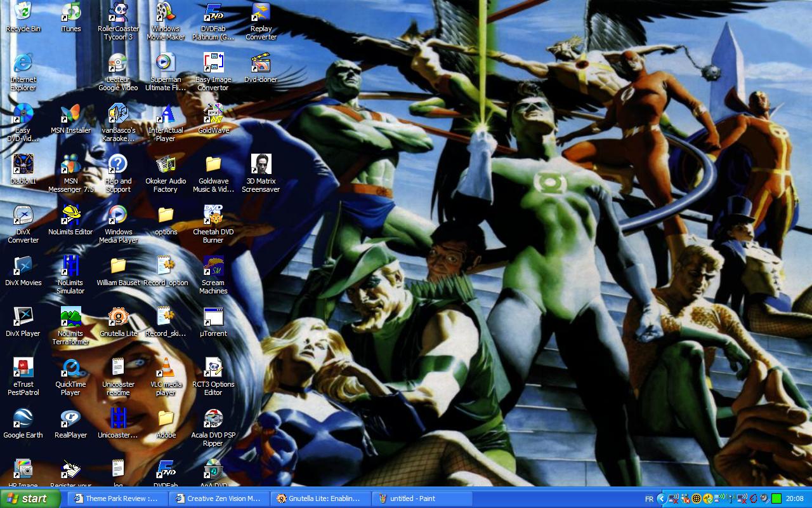Screen dimensions: 812x508
Task: Open RollerCoaster Tycoon 3 shortcut
Action: pyautogui.click(x=118, y=21)
